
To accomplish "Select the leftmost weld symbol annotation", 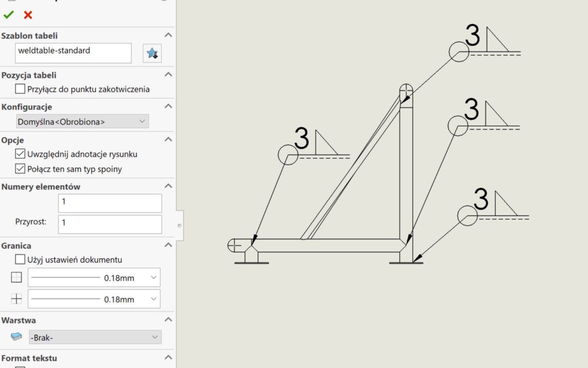I will 288,154.
